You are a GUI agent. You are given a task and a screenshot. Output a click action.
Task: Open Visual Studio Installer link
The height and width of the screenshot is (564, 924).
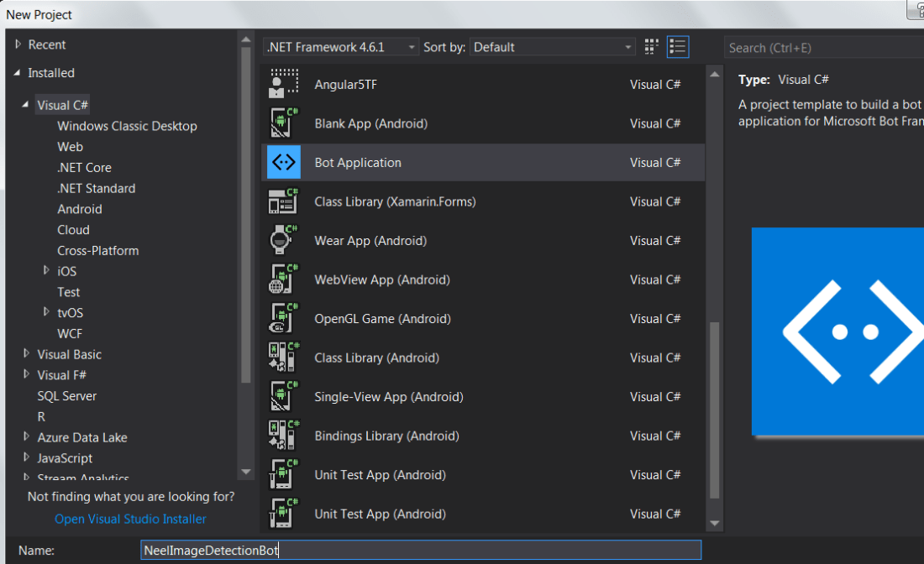click(130, 520)
